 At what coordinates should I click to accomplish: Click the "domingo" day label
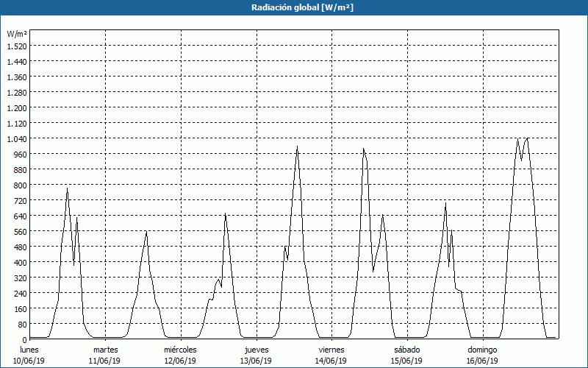click(x=482, y=350)
